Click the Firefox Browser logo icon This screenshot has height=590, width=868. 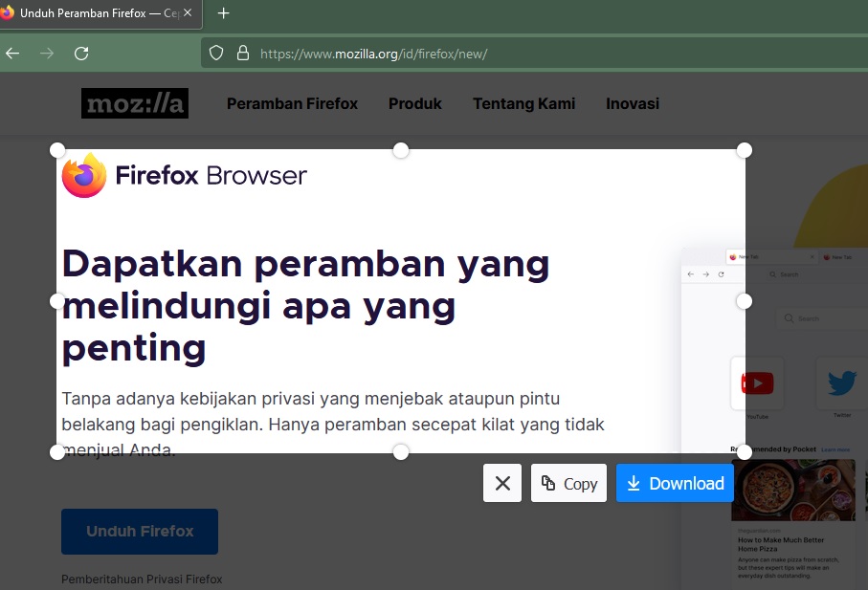pos(84,176)
